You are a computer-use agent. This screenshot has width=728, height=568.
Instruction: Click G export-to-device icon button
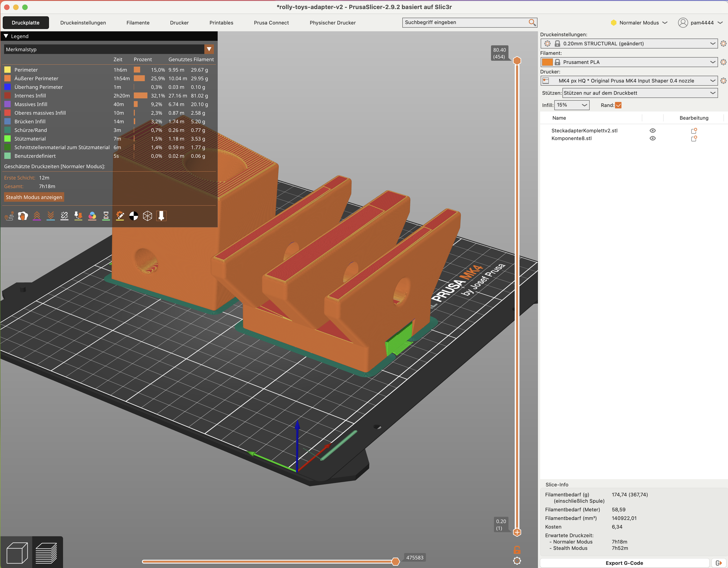coord(719,563)
